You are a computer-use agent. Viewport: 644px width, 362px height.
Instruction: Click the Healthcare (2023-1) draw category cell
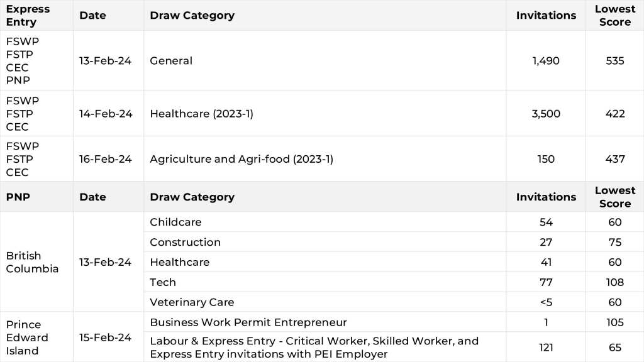(x=201, y=114)
